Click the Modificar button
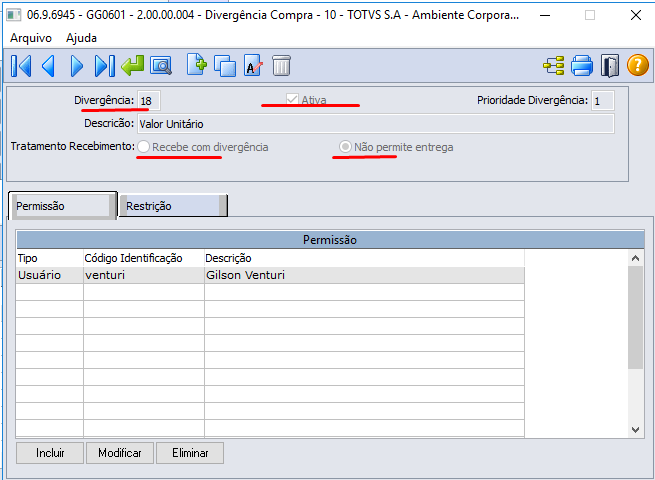The width and height of the screenshot is (655, 480). (x=120, y=453)
